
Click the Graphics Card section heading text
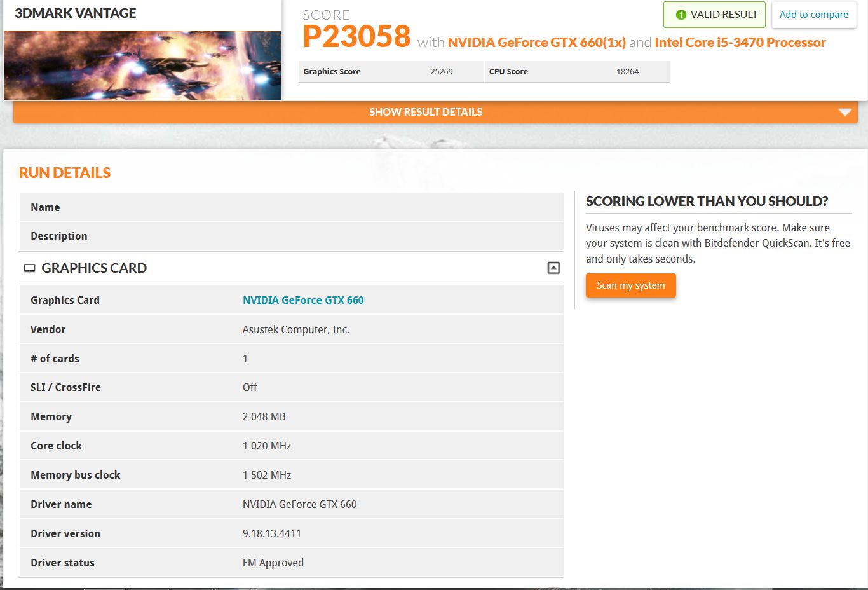[94, 268]
